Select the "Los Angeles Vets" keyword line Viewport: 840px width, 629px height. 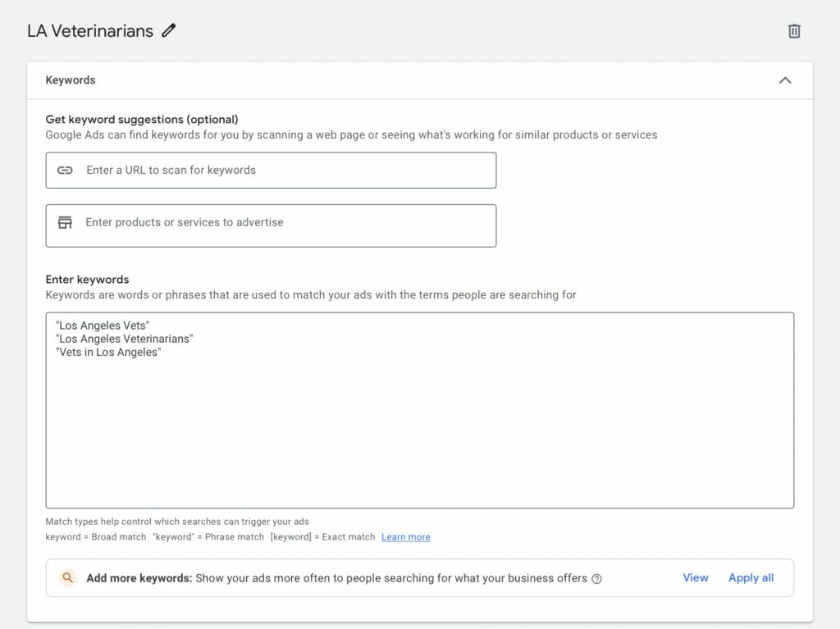103,326
